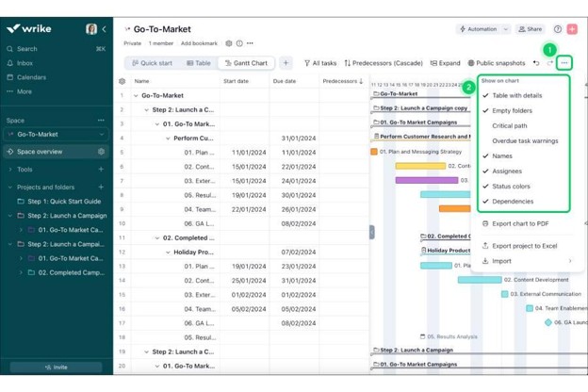
Task: Click Expand in toolbar
Action: pyautogui.click(x=445, y=63)
